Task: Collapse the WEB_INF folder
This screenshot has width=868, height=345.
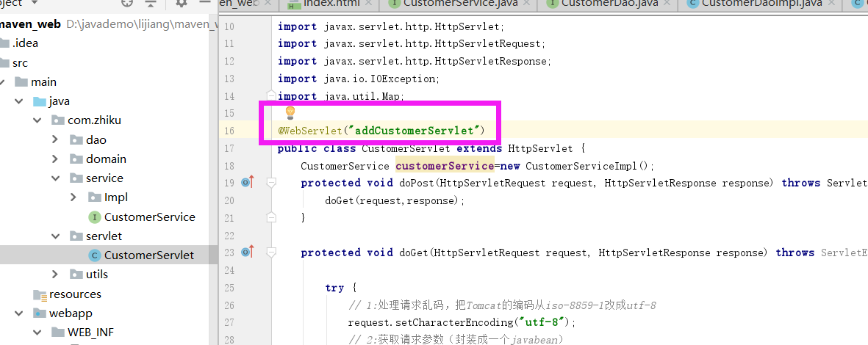Action: 37,333
